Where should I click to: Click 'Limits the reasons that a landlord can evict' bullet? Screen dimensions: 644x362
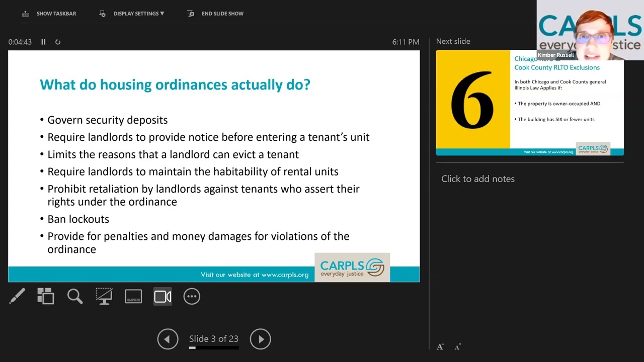[173, 154]
